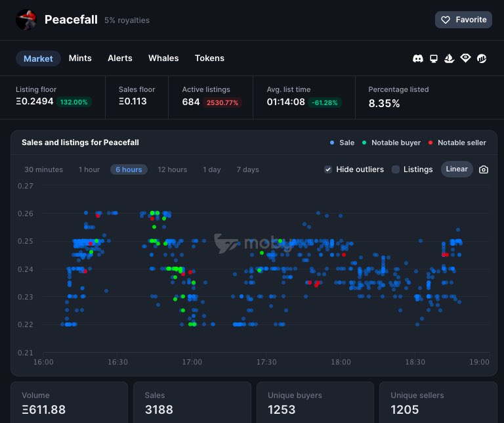The image size is (504, 423).
Task: Go to the Alerts tab
Action: (120, 58)
